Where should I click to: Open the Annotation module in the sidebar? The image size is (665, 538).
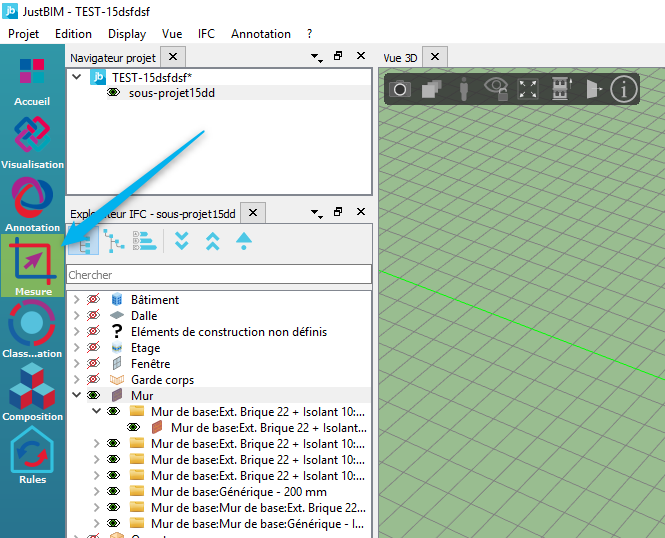point(32,205)
